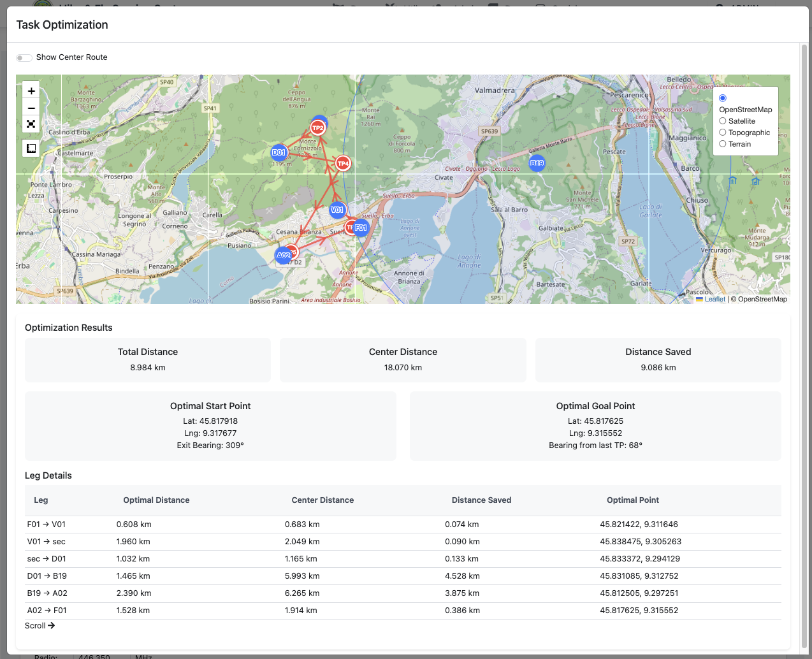Viewport: 812px width, 659px height.
Task: Click optimal point 45.833372, 9.294129
Action: pyautogui.click(x=640, y=559)
